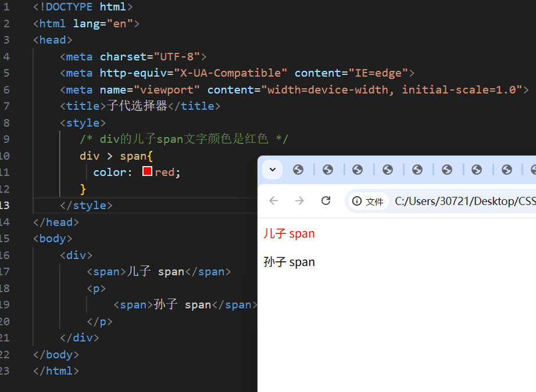Click the opening <style> tag
The width and height of the screenshot is (536, 392).
[x=83, y=123]
